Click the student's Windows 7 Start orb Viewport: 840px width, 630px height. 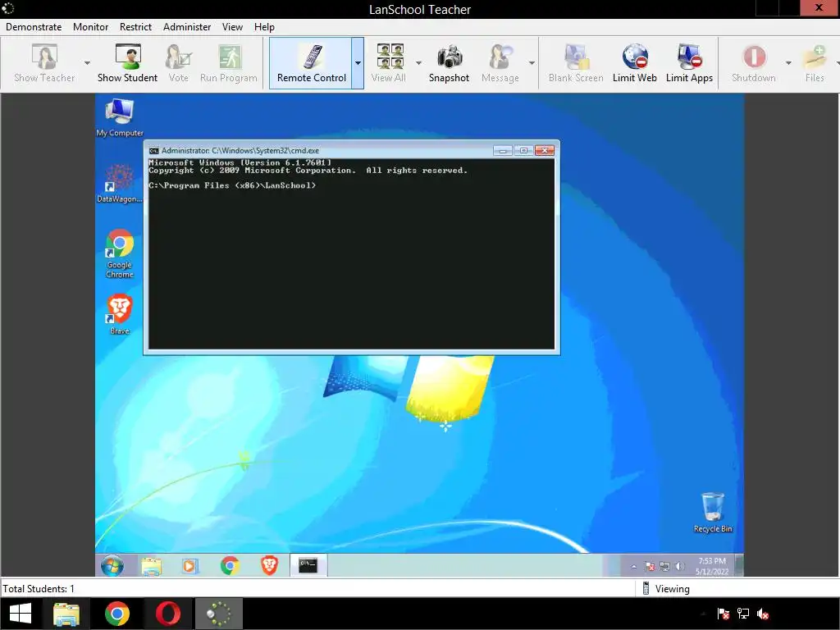pyautogui.click(x=112, y=566)
